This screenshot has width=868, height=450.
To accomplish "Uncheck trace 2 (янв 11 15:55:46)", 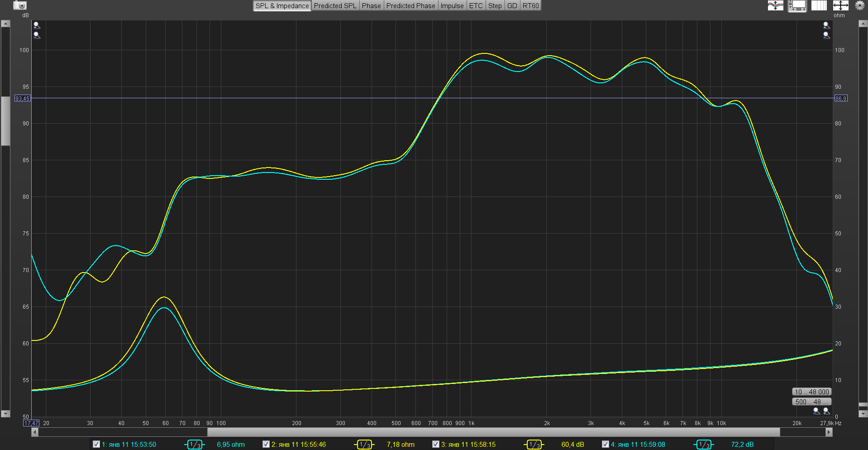I will pos(266,444).
